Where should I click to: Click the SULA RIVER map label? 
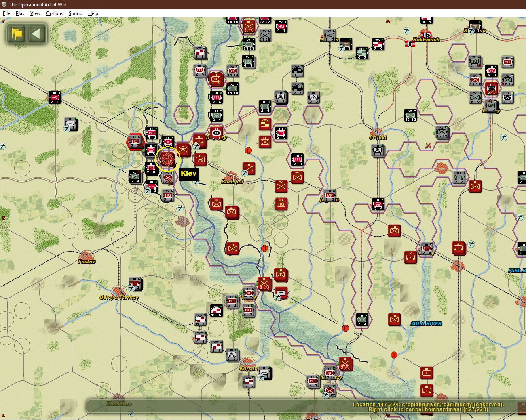[426, 324]
